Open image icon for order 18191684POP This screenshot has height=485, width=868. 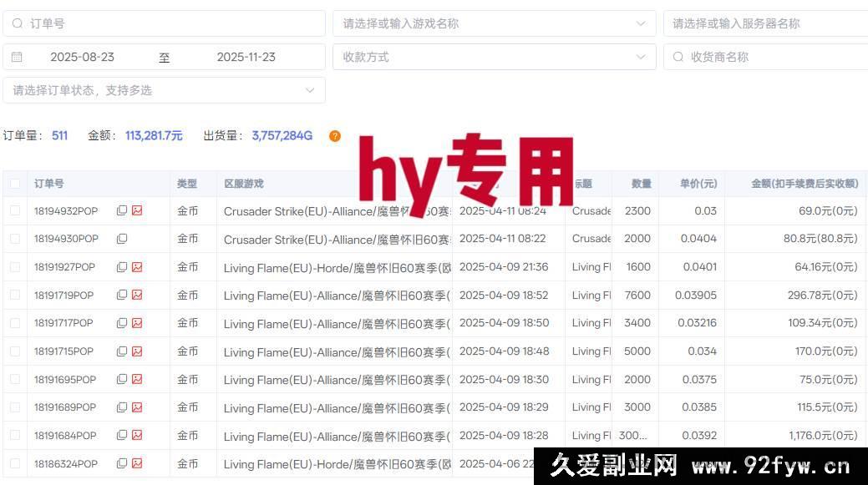pyautogui.click(x=137, y=436)
